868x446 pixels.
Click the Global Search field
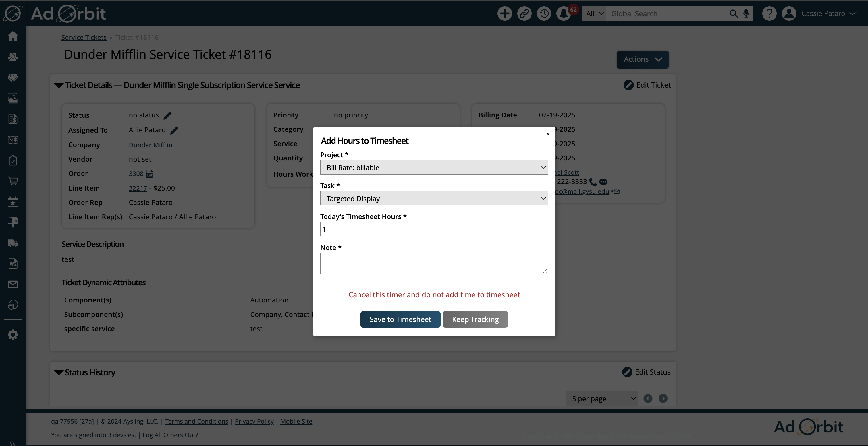[667, 13]
